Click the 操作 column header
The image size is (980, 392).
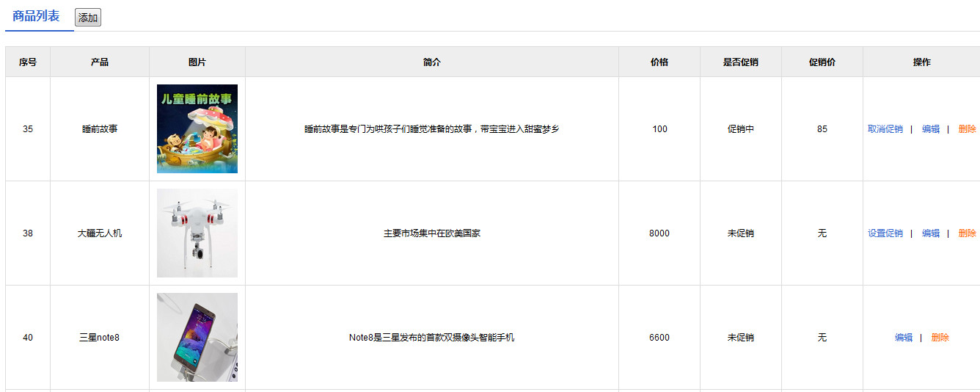(x=922, y=62)
